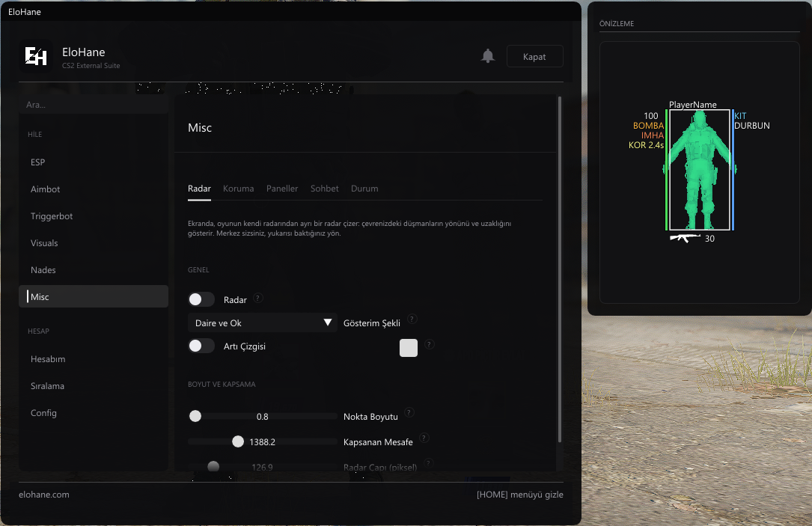Go to Visuals in the sidebar
812x526 pixels.
pos(94,243)
